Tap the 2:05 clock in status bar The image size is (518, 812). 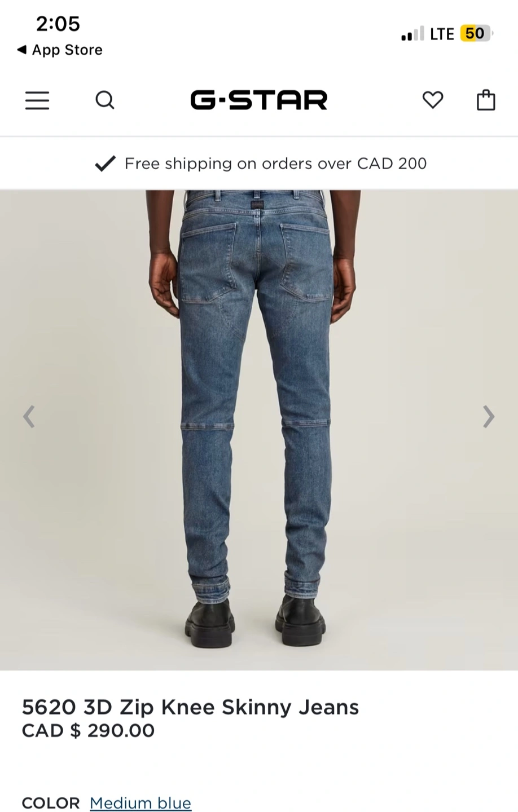[58, 24]
